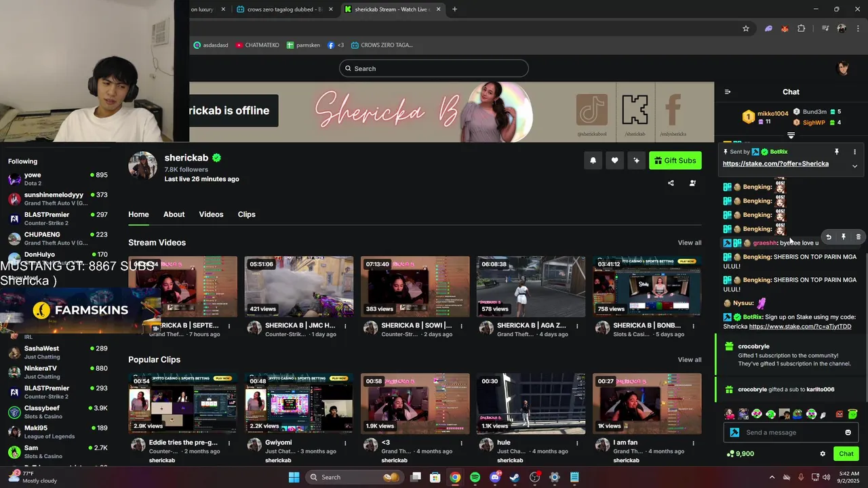Viewport: 868px width, 488px height.
Task: Open Classybeef channel in Following list
Action: click(x=58, y=412)
